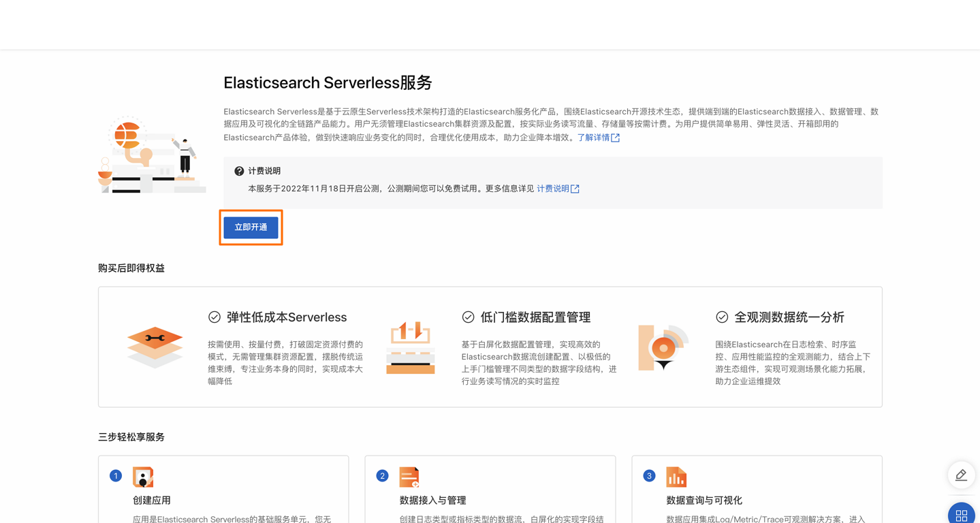Click checkmark icon beside 弹性低成本Serverless
Viewport: 980px width, 523px height.
click(215, 317)
